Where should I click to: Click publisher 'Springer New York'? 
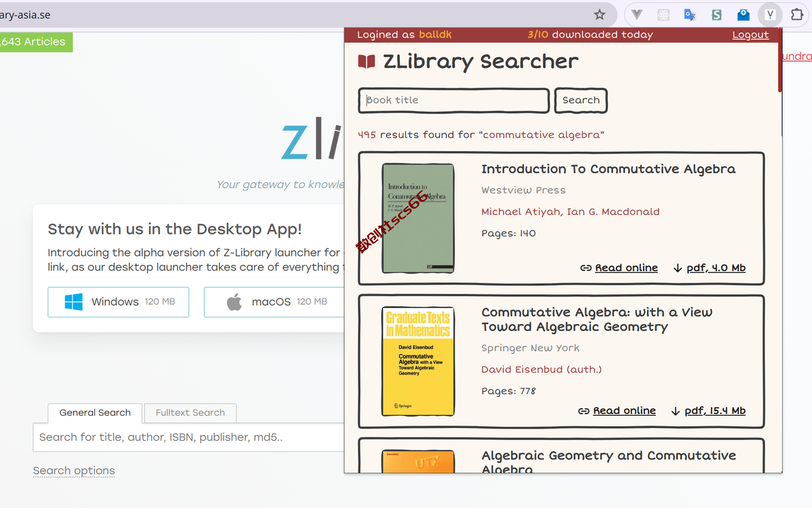(530, 348)
